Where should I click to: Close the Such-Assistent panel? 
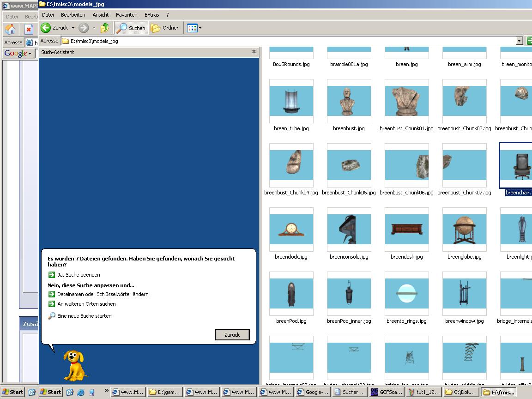[254, 52]
